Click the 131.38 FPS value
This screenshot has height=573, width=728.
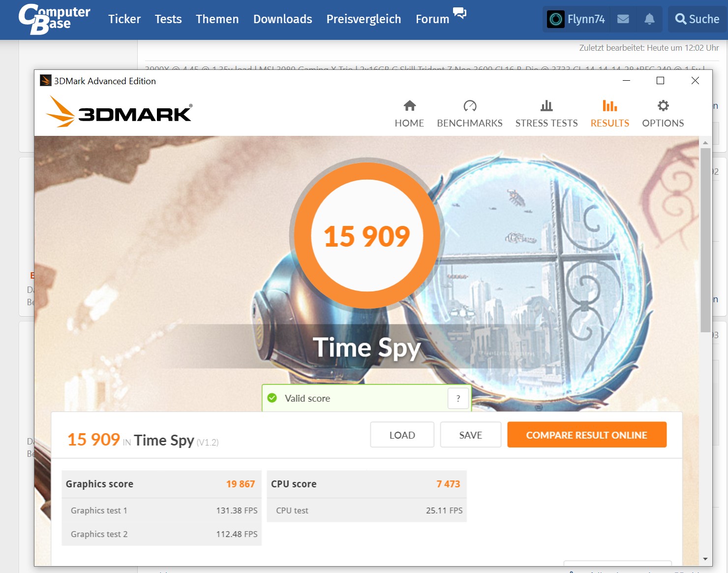click(237, 510)
